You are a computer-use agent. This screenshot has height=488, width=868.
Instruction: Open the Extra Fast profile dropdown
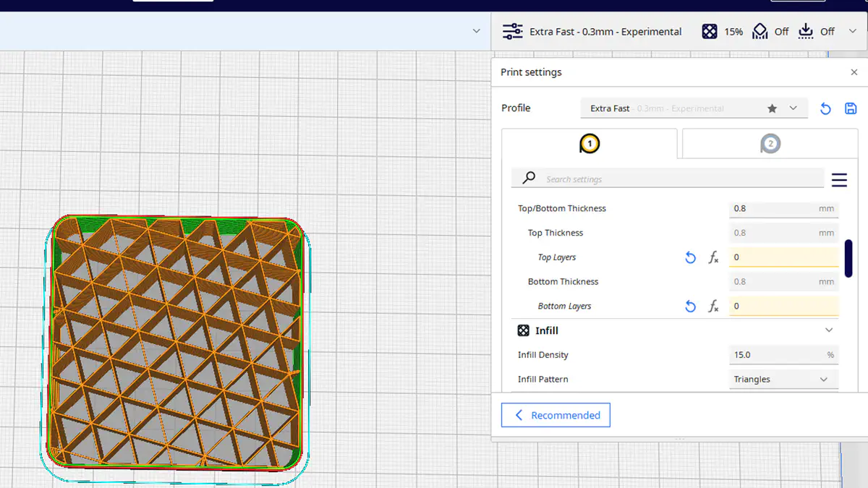pyautogui.click(x=694, y=108)
